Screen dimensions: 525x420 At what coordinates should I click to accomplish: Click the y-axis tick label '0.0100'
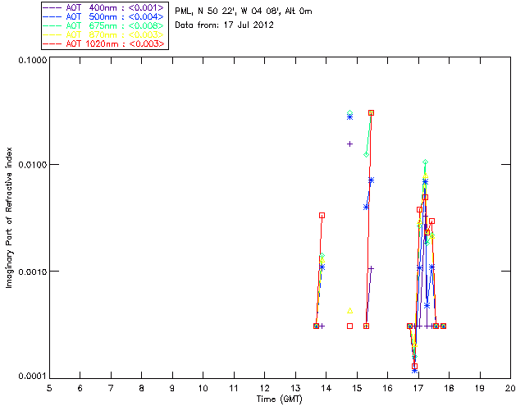(x=33, y=165)
